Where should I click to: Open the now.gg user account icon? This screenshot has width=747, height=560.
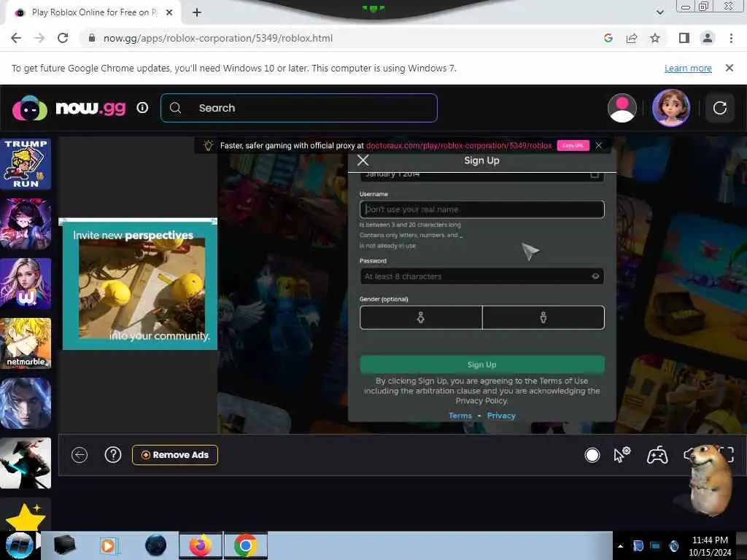[x=622, y=108]
